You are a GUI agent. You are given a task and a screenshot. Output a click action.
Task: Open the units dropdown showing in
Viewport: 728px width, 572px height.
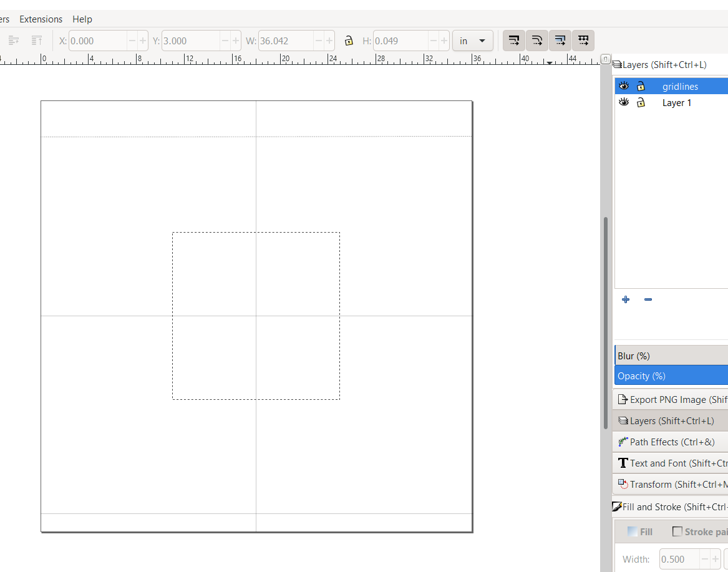[x=473, y=41]
